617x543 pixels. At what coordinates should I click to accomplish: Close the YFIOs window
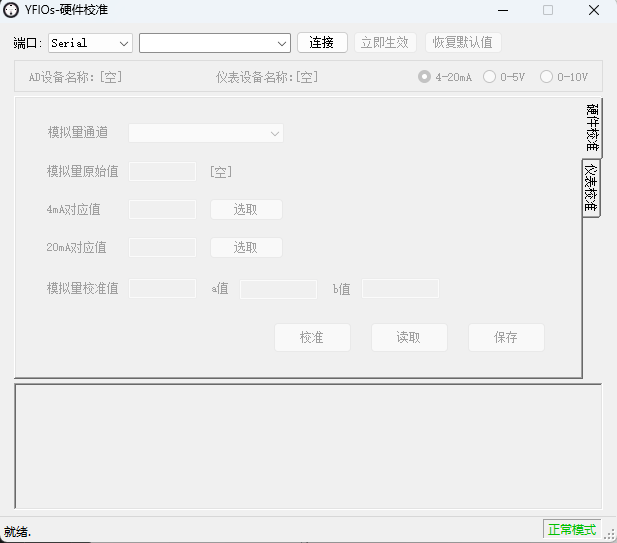coord(594,10)
